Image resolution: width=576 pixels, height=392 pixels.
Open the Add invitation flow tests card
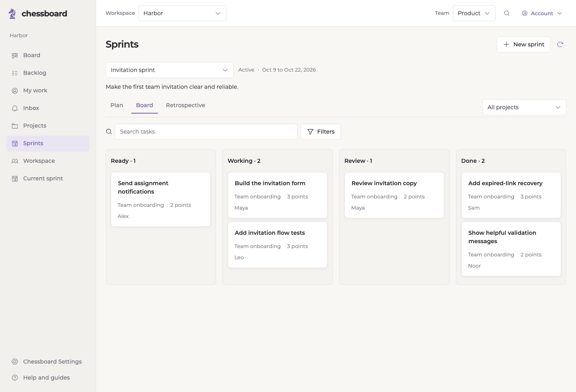(x=278, y=245)
